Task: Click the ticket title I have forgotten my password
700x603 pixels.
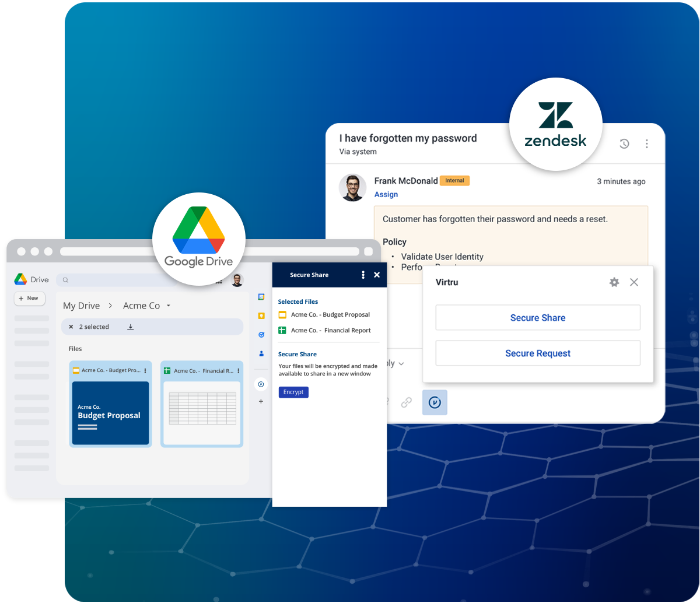Action: click(x=408, y=138)
